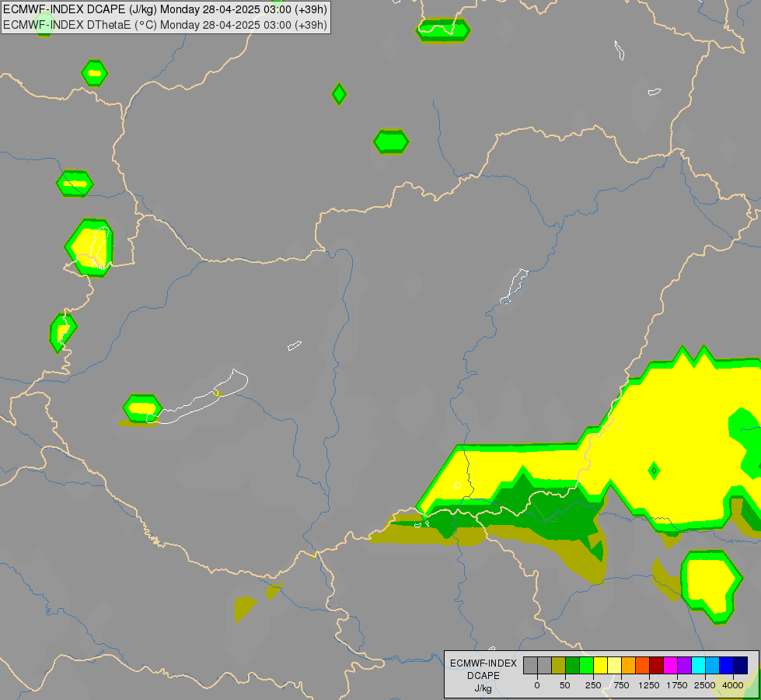Click the legend value label 750

(621, 685)
